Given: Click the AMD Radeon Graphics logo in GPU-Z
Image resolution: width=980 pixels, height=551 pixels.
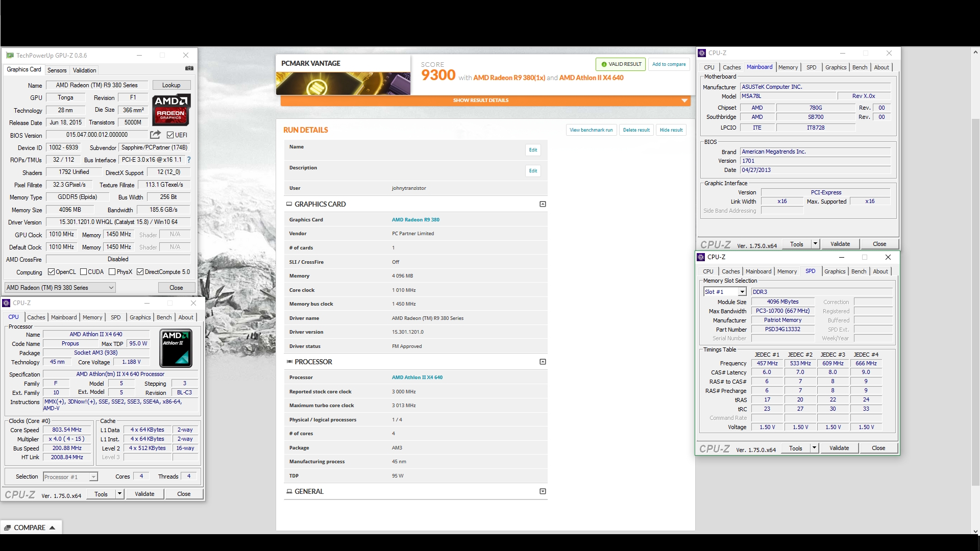Looking at the screenshot, I should pos(171,110).
